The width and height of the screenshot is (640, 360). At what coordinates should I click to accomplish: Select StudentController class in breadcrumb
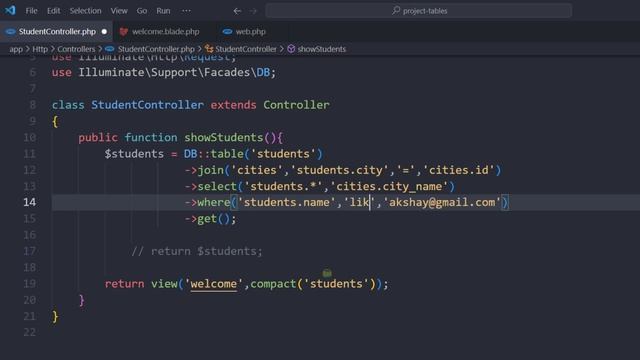(246, 49)
